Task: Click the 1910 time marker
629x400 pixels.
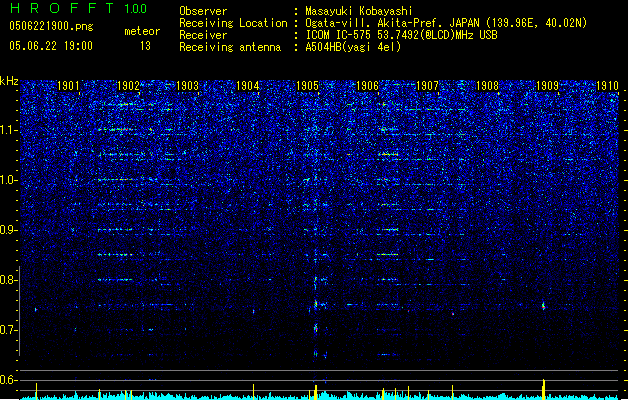Action: pyautogui.click(x=607, y=85)
